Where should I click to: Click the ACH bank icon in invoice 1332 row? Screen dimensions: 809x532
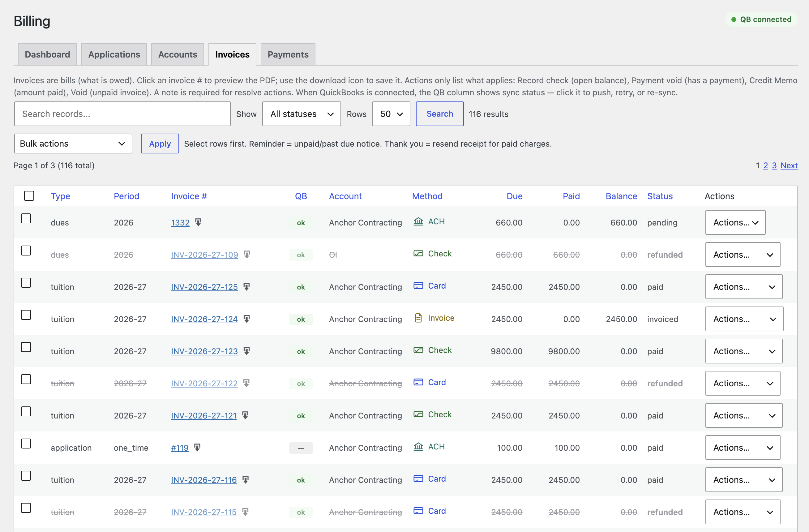coord(418,221)
